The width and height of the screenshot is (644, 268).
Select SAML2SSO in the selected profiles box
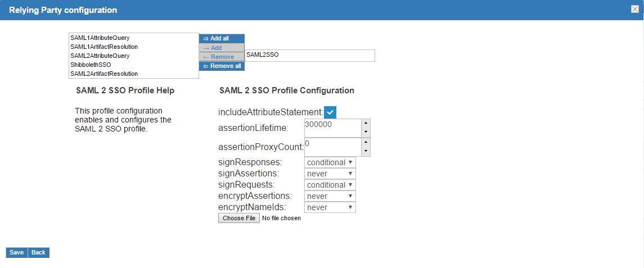(x=263, y=55)
